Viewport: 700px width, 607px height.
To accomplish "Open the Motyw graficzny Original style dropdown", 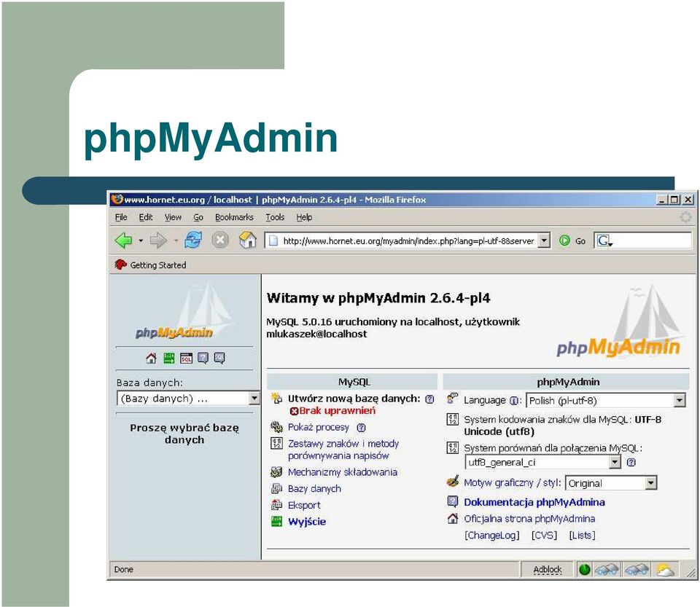I will [612, 483].
